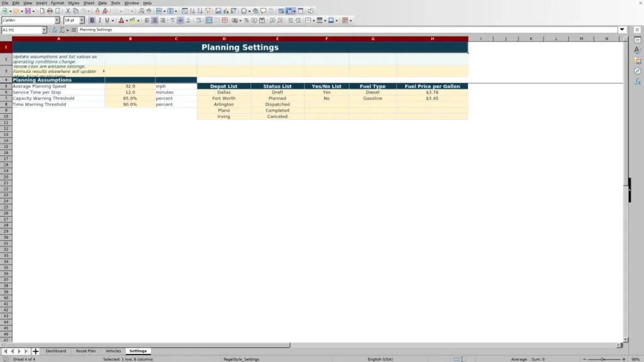The height and width of the screenshot is (362, 644).
Task: Open the Format menu
Action: [x=57, y=3]
